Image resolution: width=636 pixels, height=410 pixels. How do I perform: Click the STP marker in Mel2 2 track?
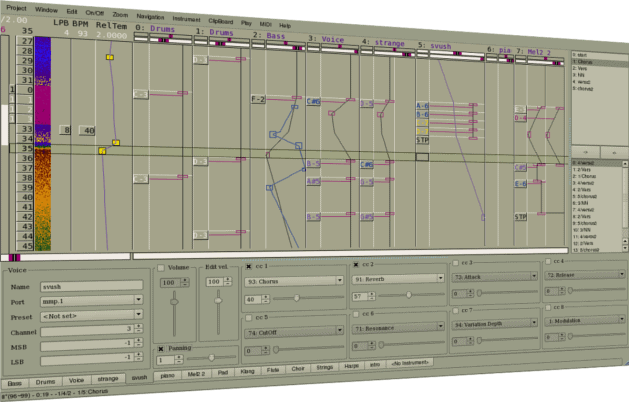tap(520, 217)
